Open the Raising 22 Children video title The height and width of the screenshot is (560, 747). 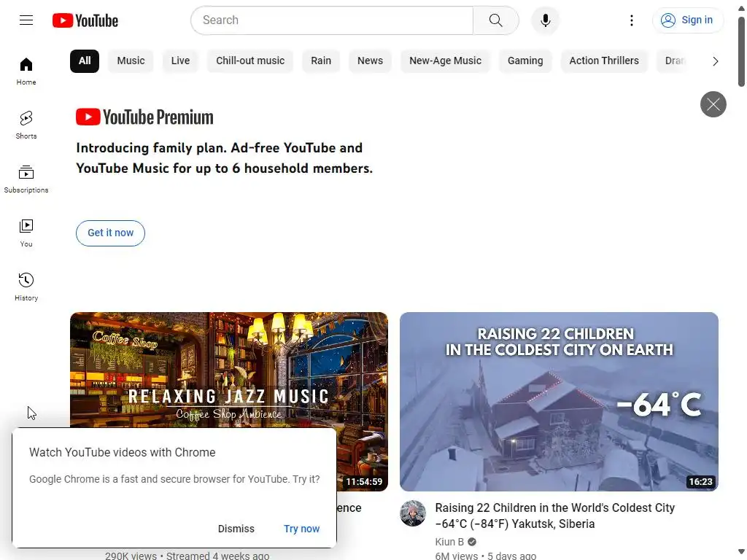coord(554,516)
